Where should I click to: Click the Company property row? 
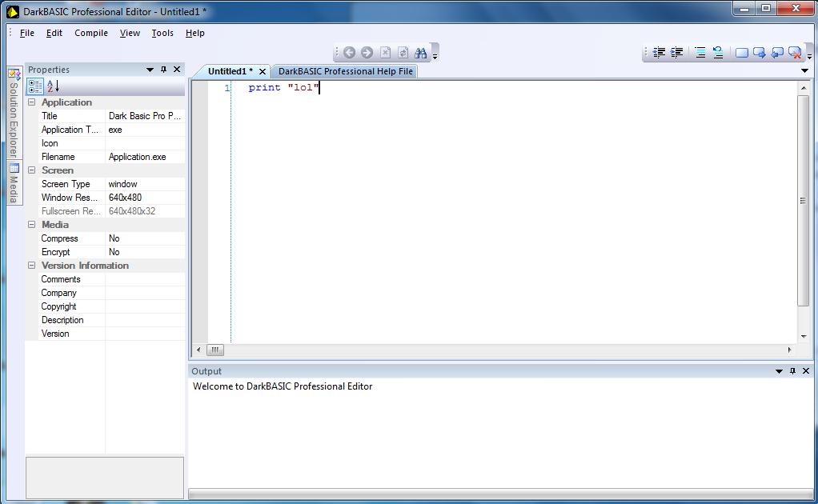click(111, 293)
